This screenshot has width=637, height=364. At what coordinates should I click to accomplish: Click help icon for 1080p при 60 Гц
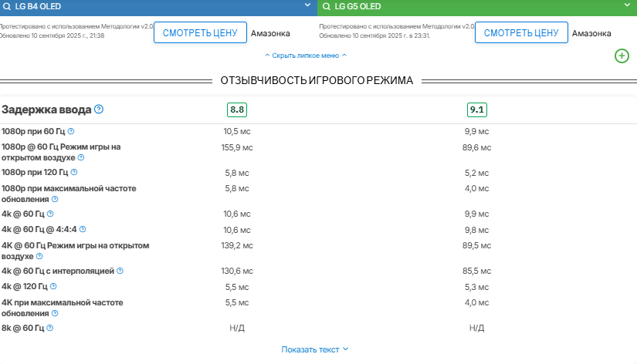(71, 132)
